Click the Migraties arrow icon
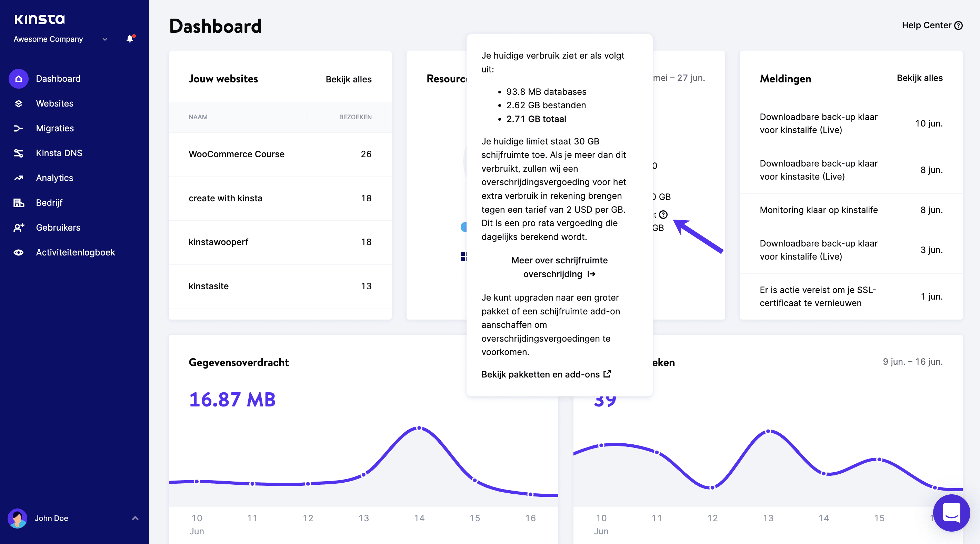Screen dimensions: 980x544 (x=19, y=128)
